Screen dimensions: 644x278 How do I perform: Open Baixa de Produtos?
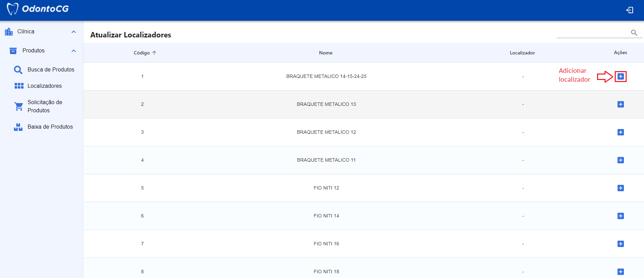click(50, 127)
